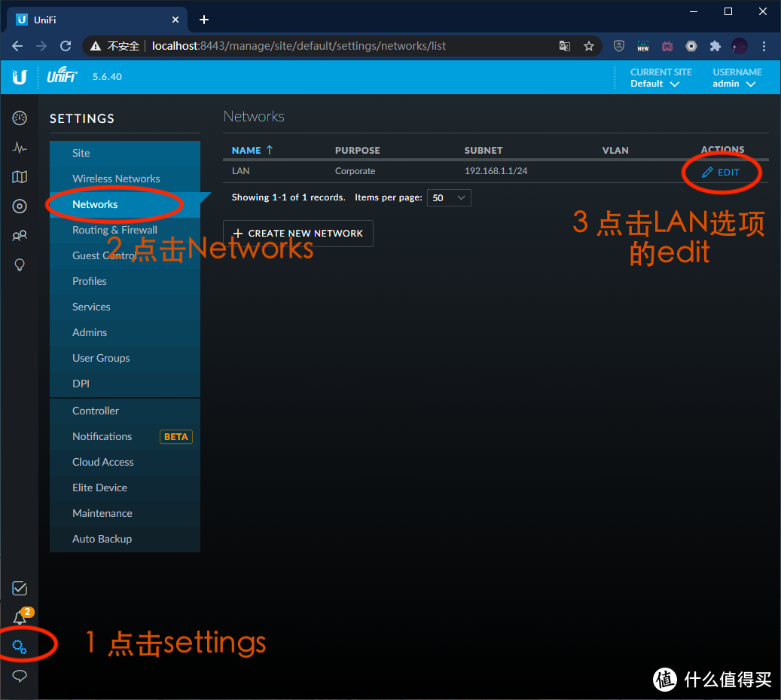781x700 pixels.
Task: Open the Chrome three-dot menu
Action: (x=764, y=46)
